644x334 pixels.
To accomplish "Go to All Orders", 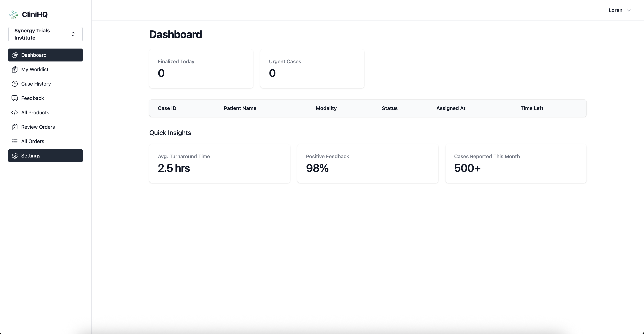I will (x=33, y=141).
